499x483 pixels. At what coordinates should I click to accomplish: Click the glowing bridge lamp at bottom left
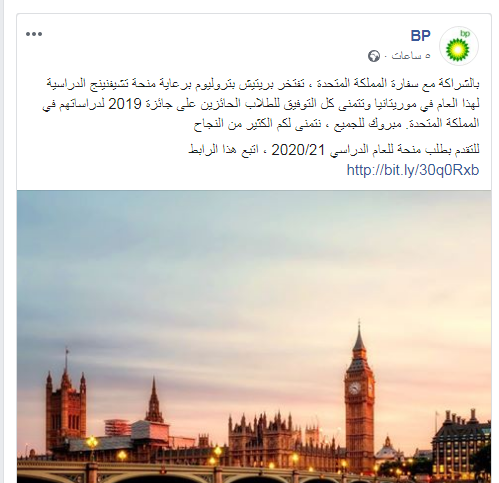click(92, 443)
